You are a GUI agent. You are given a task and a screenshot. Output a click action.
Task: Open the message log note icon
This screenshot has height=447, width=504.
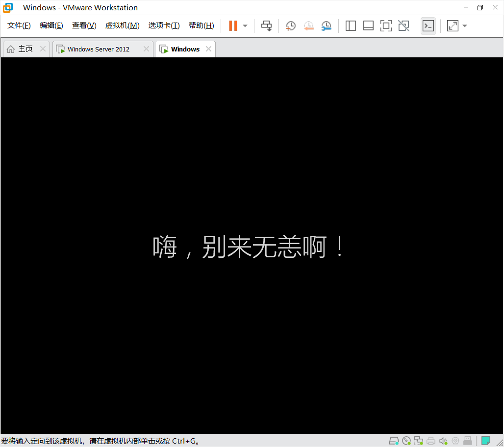click(x=486, y=440)
